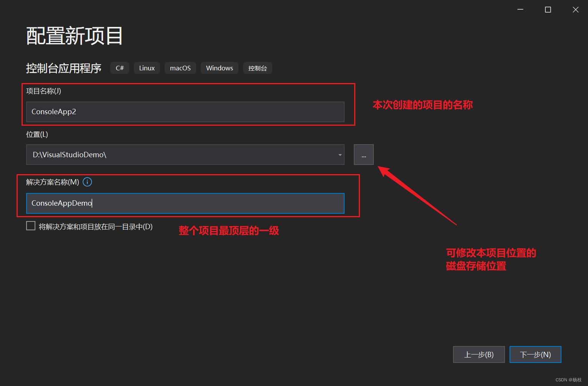588x386 pixels.
Task: Click the 上一步(B) button
Action: click(479, 354)
